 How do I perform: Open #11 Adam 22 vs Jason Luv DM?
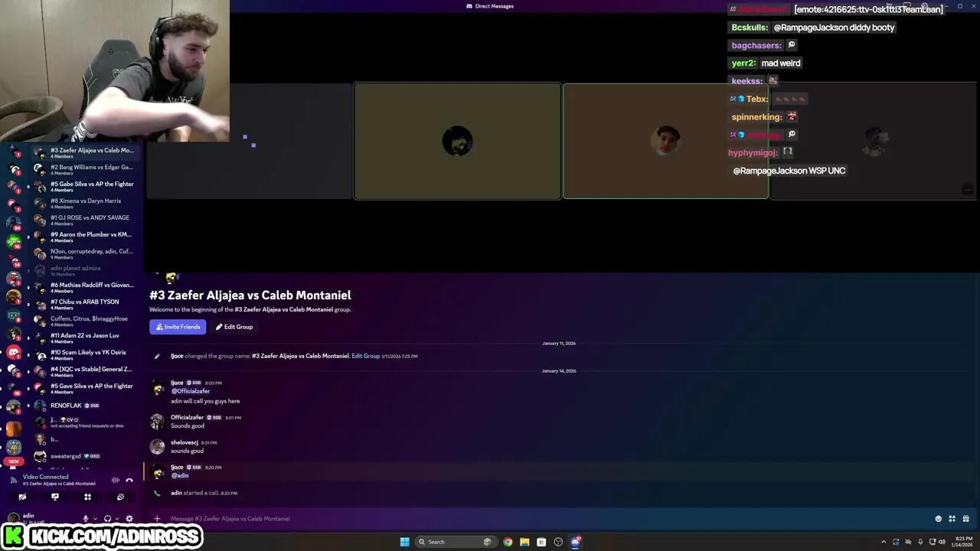pos(86,338)
